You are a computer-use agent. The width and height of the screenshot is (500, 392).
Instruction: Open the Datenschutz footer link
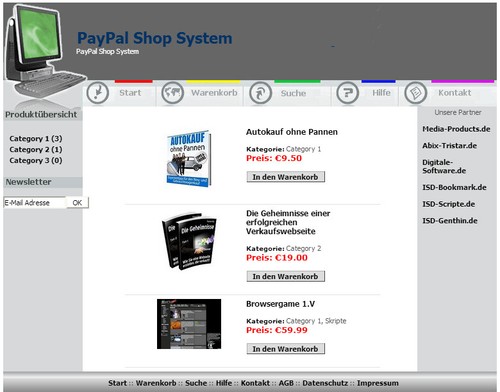click(325, 383)
